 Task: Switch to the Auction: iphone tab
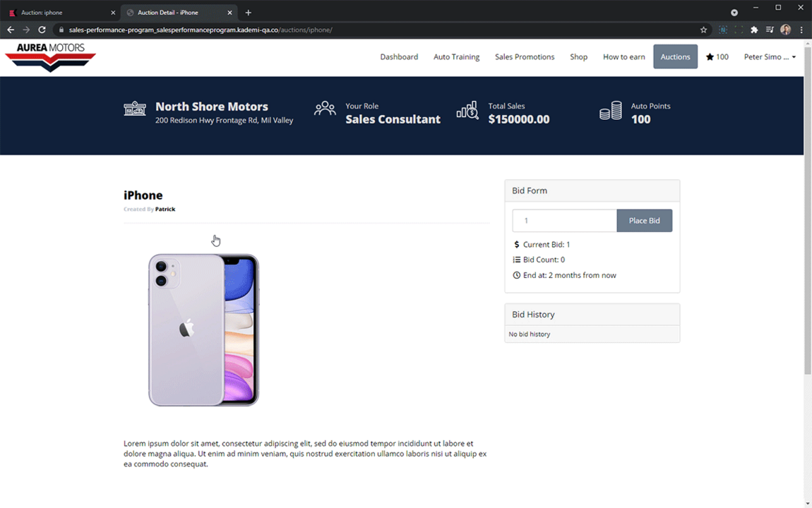pos(60,13)
